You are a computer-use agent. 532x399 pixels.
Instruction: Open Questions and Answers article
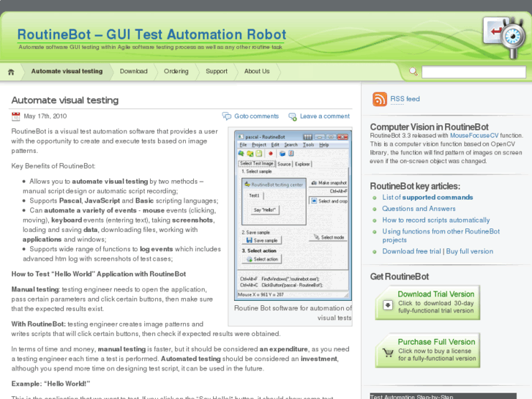(x=419, y=209)
